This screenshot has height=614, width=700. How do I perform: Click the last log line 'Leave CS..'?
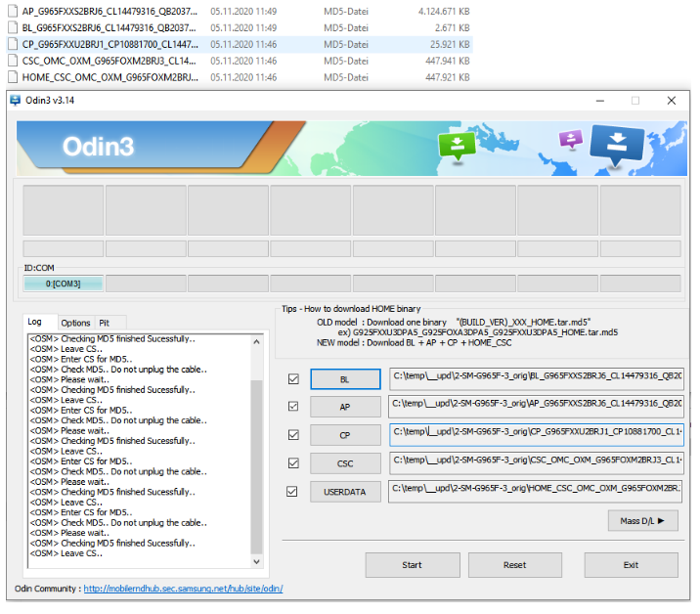[x=66, y=553]
